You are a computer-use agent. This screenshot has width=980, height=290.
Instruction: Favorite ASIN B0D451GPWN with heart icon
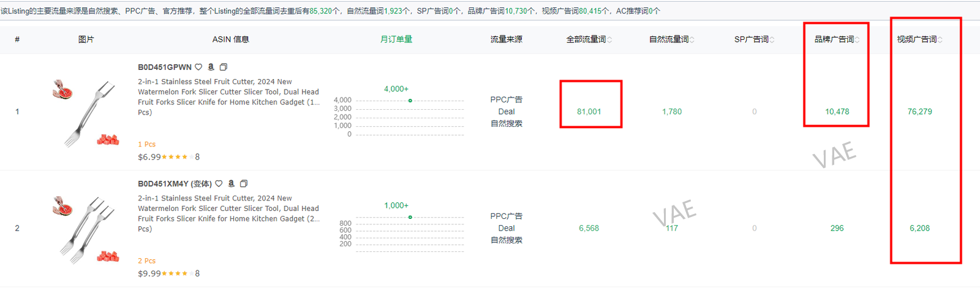tap(198, 67)
